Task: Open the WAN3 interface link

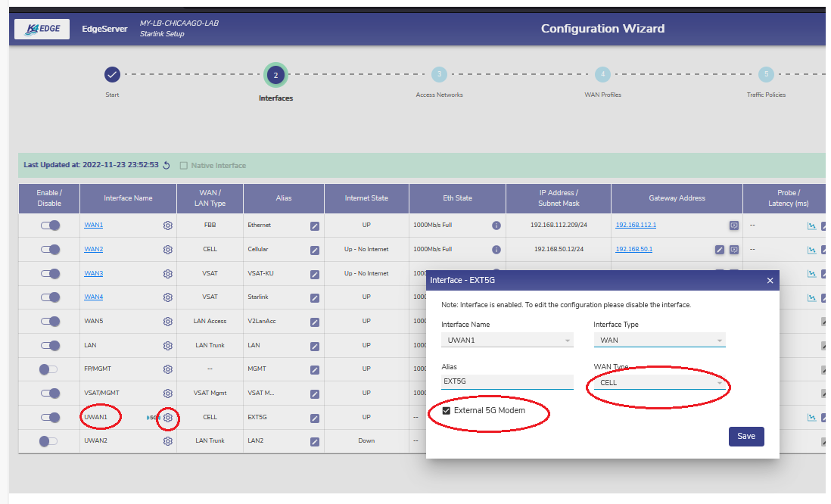Action: 93,273
